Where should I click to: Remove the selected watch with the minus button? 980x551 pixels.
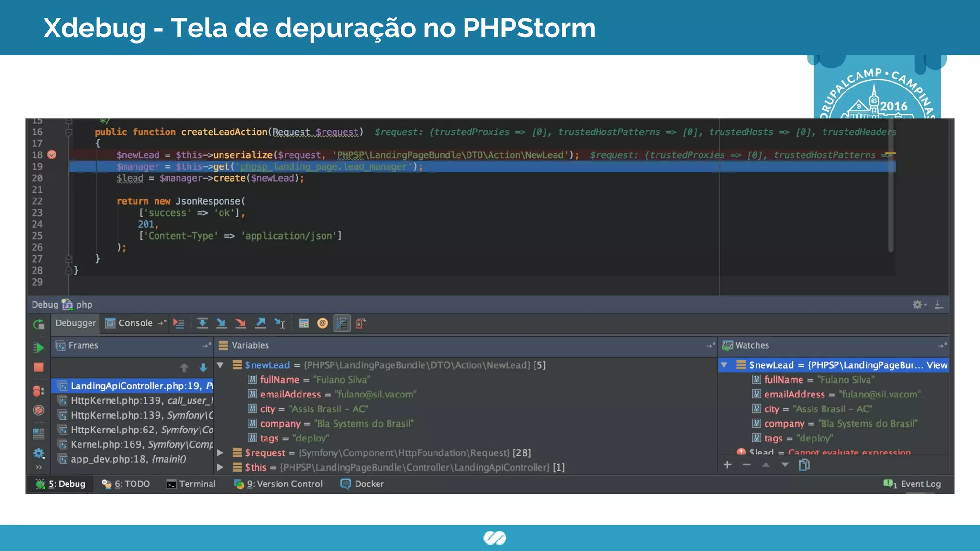click(x=746, y=465)
